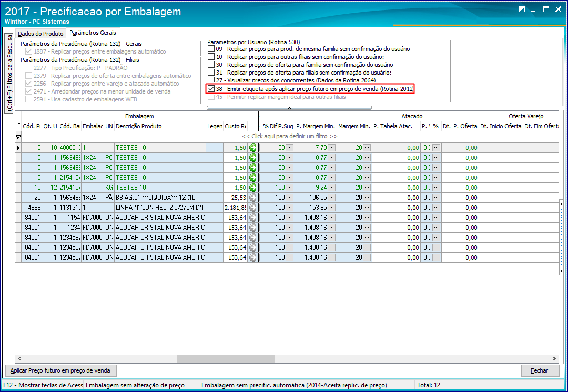
Task: Open Margem Min. ellipsis in LINHA NYLON row
Action: click(x=367, y=208)
